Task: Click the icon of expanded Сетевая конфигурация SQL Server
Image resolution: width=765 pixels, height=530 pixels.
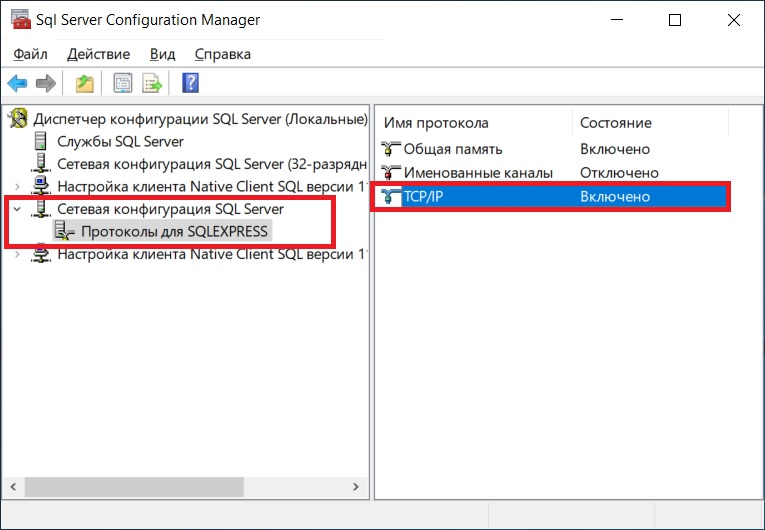Action: click(x=41, y=208)
